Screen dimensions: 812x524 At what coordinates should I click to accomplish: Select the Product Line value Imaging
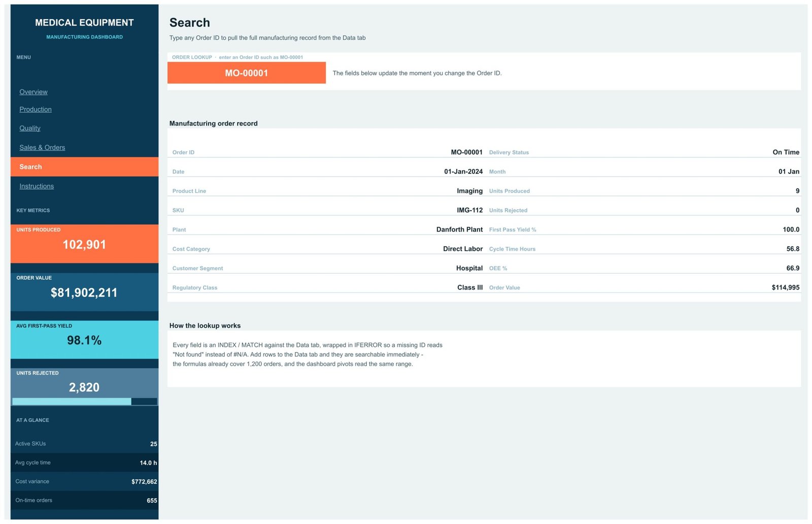tap(469, 191)
